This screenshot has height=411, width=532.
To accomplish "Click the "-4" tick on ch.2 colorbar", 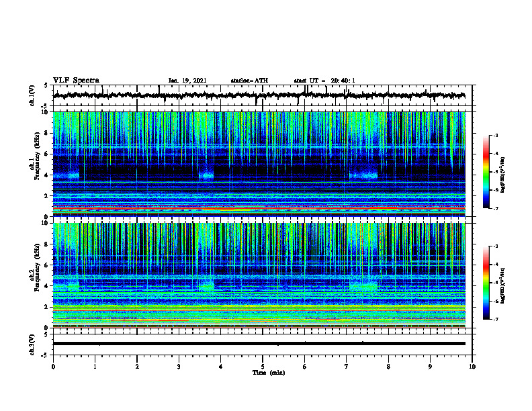I will coord(496,265).
